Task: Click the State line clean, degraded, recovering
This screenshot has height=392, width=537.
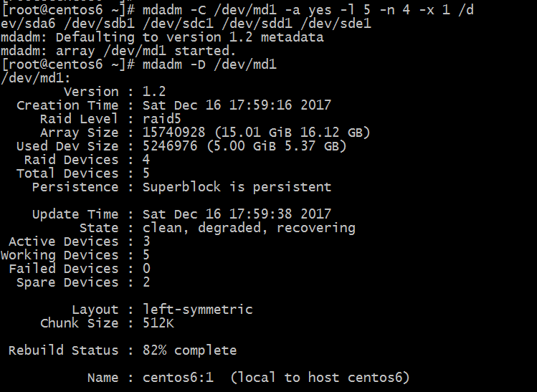Action: (249, 228)
